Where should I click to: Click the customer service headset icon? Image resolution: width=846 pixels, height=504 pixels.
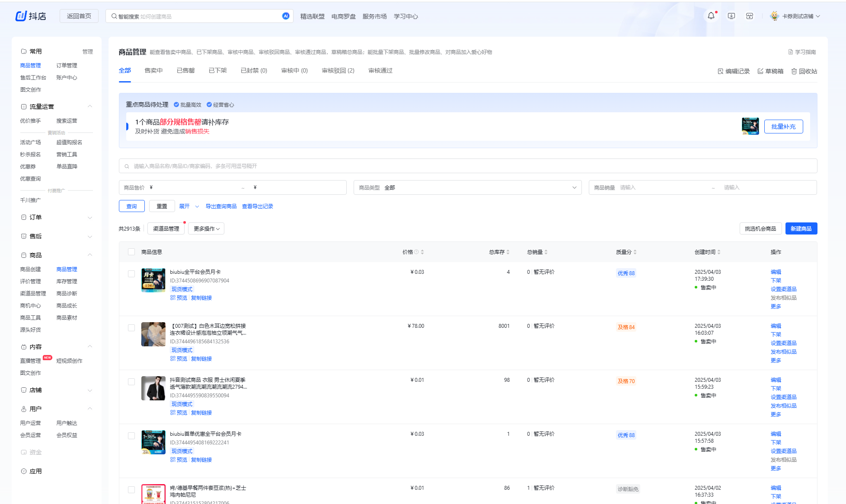coord(750,16)
